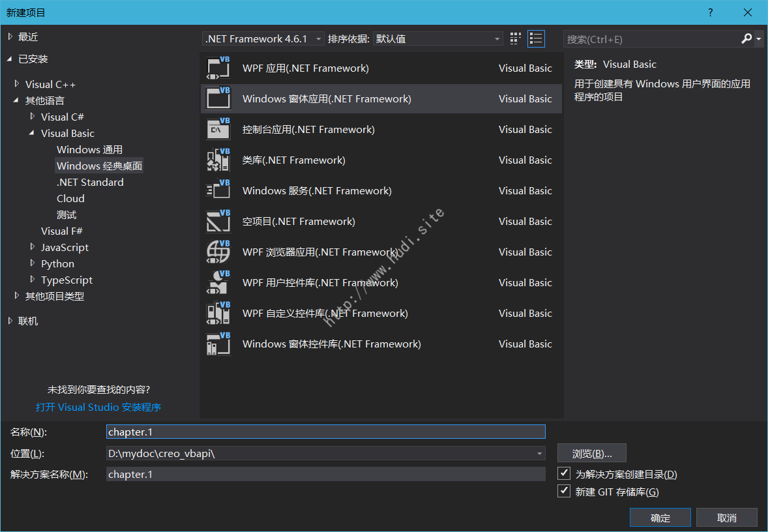Expand the Python tree node

click(x=33, y=263)
